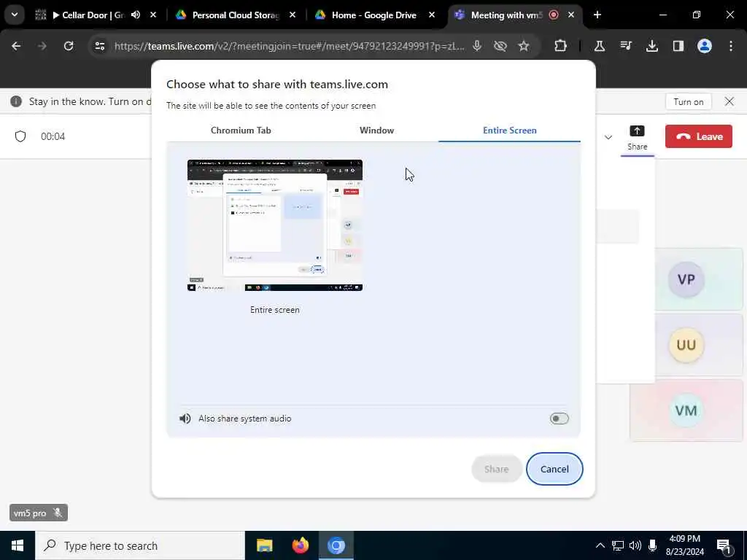Close the Personal Cloud Storage tab
747x560 pixels.
coord(293,15)
